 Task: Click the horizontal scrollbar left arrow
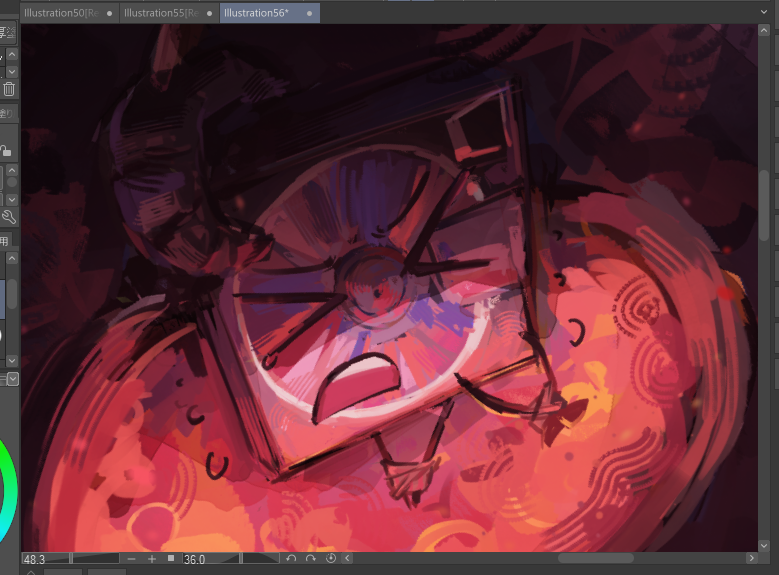[348, 559]
